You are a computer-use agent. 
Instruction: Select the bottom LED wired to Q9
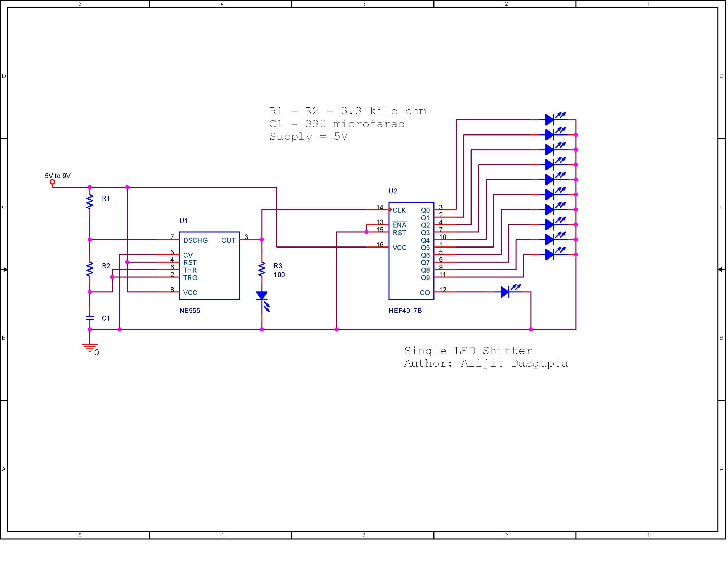coord(556,254)
